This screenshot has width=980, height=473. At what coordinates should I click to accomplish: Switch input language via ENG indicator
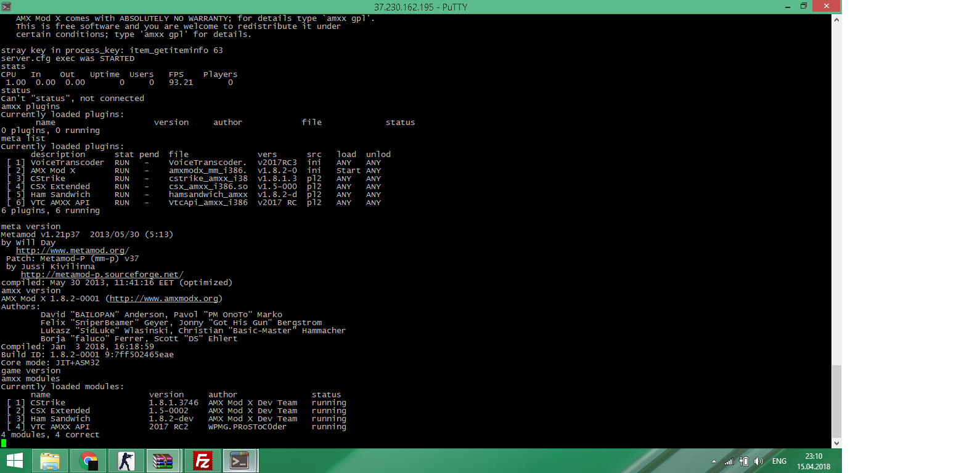779,461
